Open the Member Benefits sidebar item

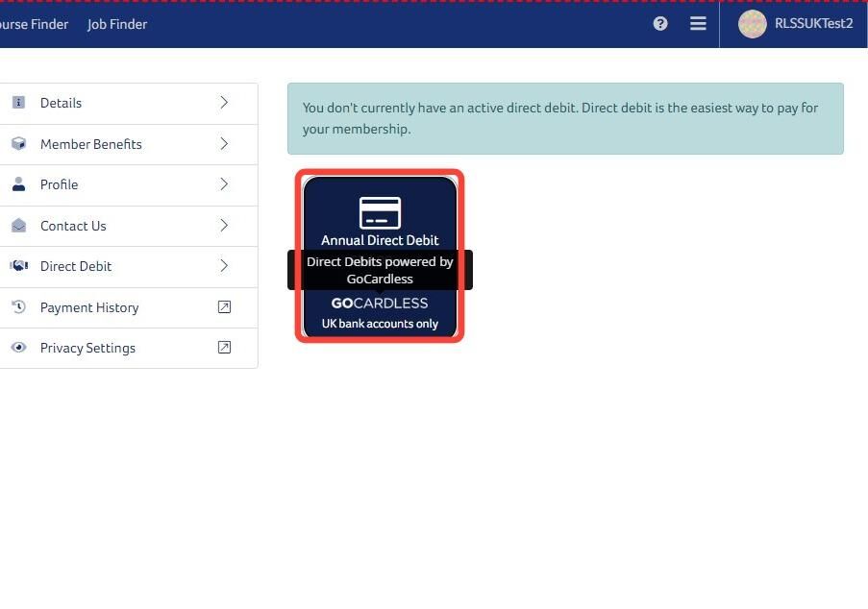pos(129,144)
